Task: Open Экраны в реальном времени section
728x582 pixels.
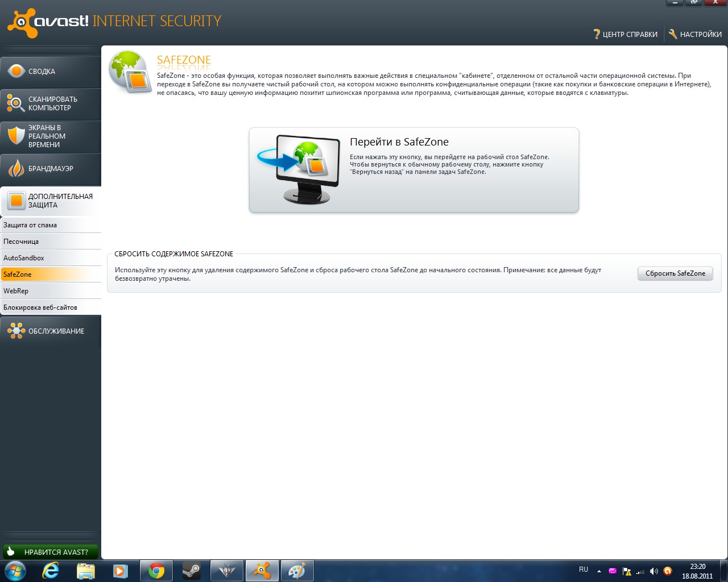Action: (51, 136)
